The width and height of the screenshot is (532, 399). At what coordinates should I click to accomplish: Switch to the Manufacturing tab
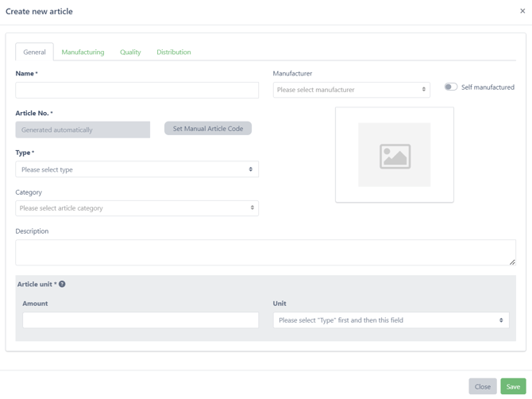(83, 52)
